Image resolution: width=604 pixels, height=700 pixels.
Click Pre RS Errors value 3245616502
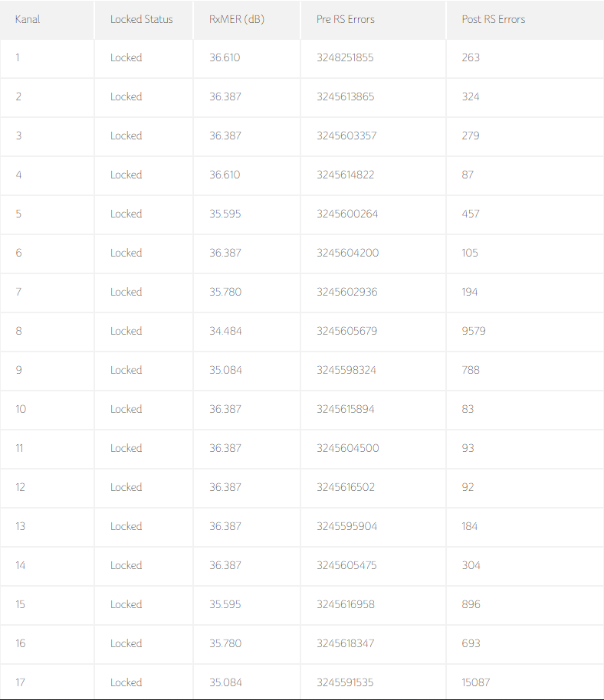coord(345,487)
